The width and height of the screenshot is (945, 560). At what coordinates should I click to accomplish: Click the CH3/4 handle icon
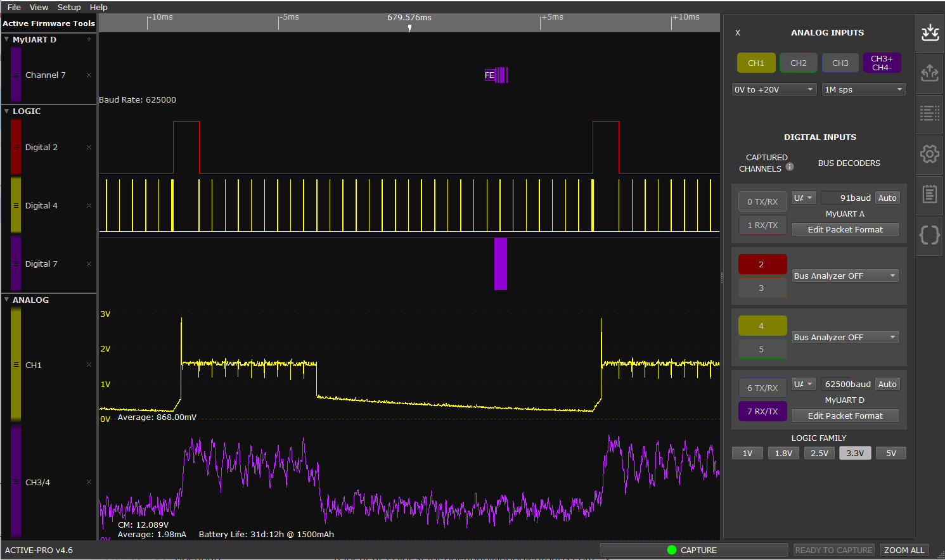click(16, 482)
